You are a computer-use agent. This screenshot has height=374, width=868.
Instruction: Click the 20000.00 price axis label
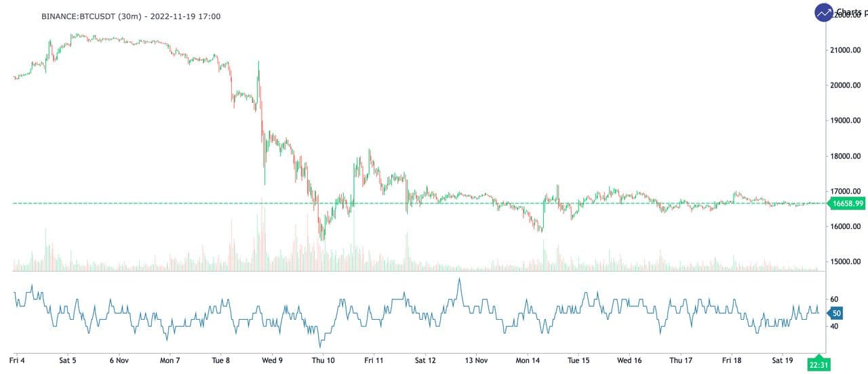tap(847, 85)
